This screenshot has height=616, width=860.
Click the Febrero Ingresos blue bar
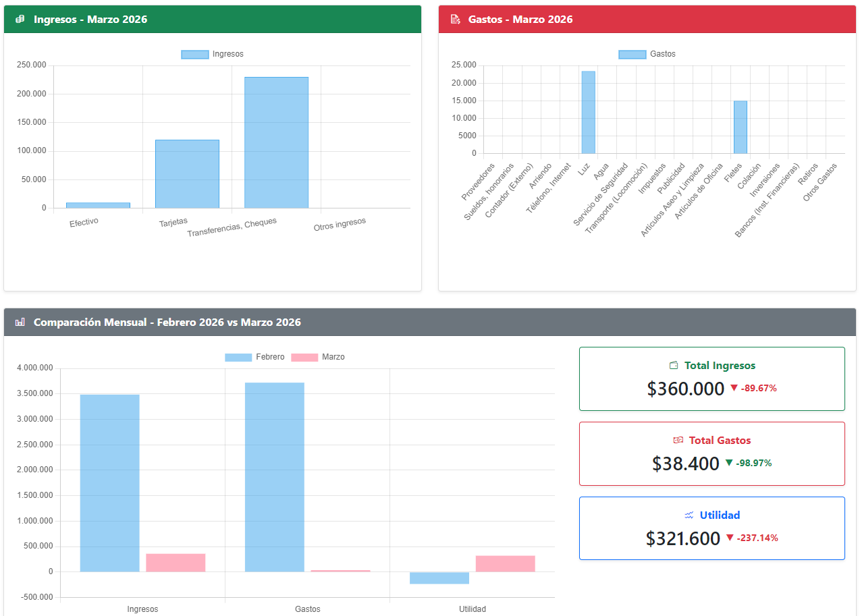(x=109, y=483)
